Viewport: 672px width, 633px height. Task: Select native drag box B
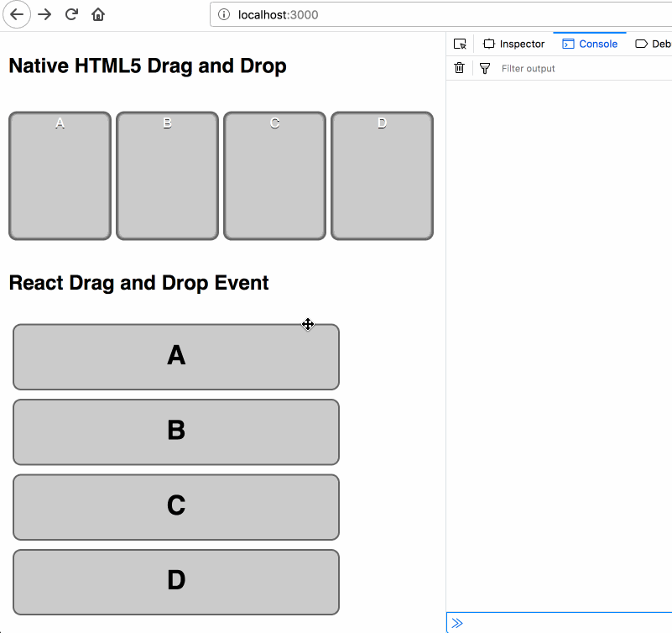coord(167,176)
